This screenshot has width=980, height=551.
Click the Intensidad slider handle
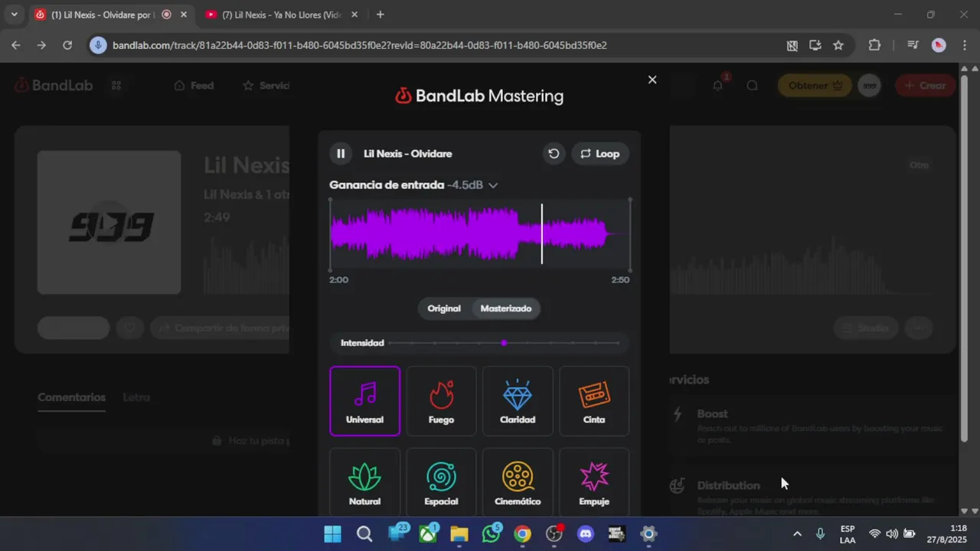pyautogui.click(x=504, y=343)
